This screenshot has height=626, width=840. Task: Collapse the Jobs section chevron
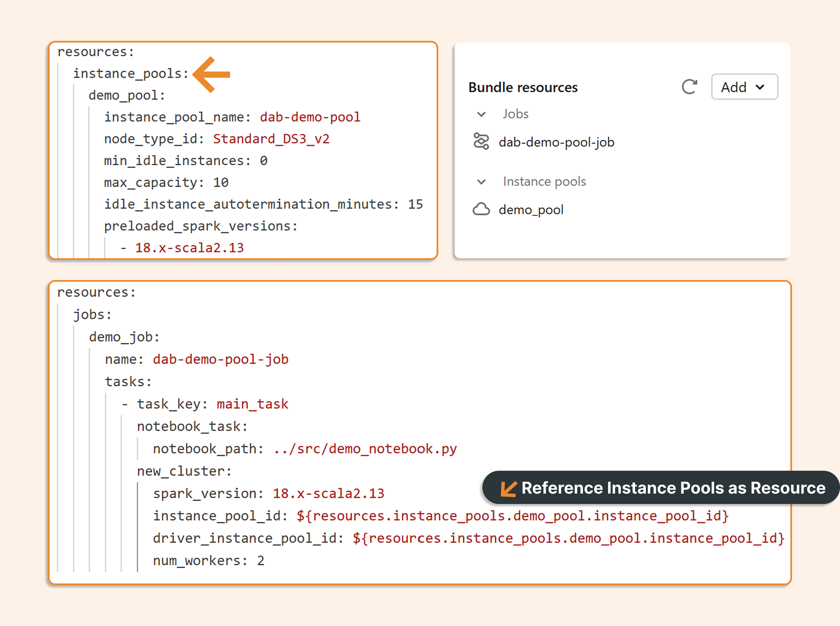coord(481,114)
